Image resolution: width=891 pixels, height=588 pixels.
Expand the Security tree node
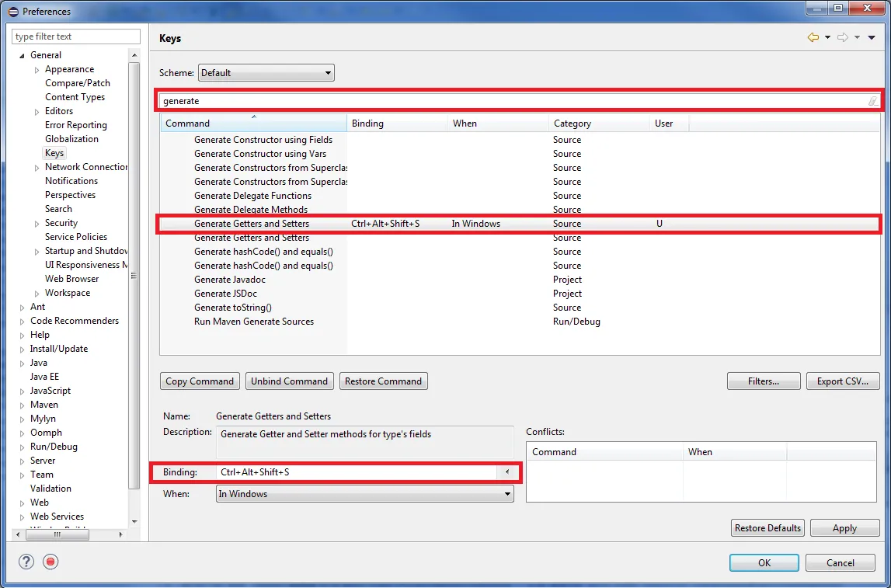pyautogui.click(x=37, y=224)
